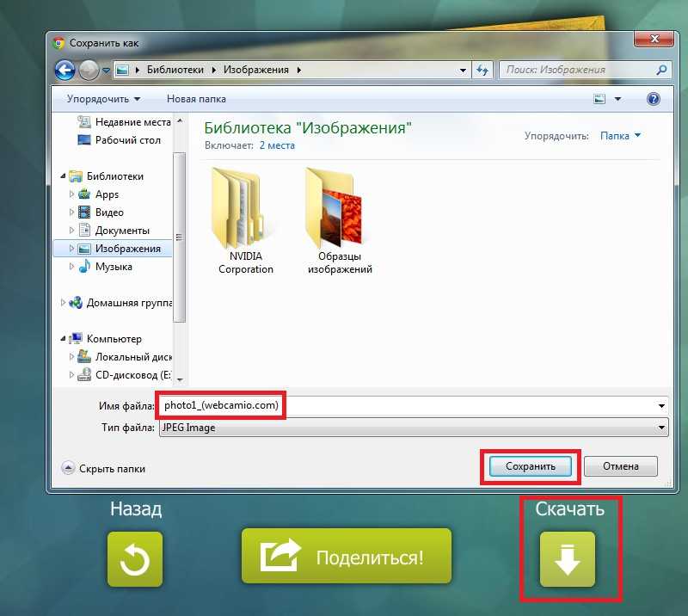This screenshot has width=688, height=616.
Task: Collapse the Компьютер tree node
Action: [63, 338]
